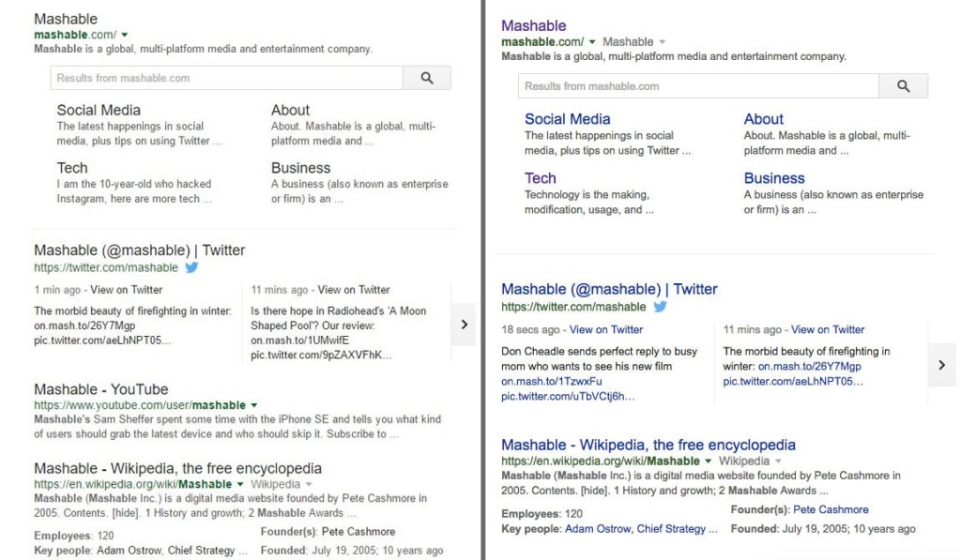Focus the right pane 'Results from mashable.com' field

pyautogui.click(x=698, y=86)
